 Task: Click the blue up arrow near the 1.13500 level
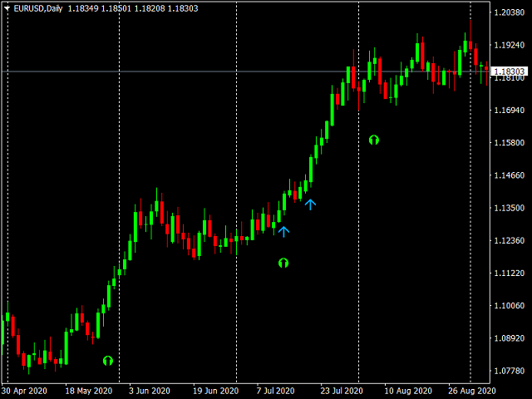[310, 204]
